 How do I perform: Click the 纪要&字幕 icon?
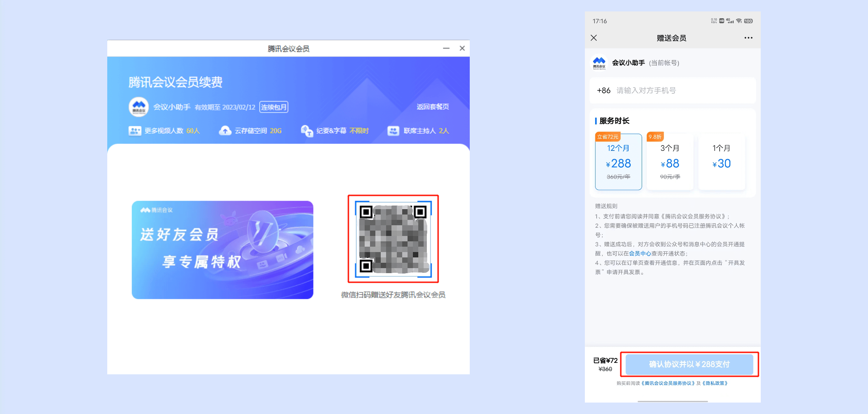(307, 131)
